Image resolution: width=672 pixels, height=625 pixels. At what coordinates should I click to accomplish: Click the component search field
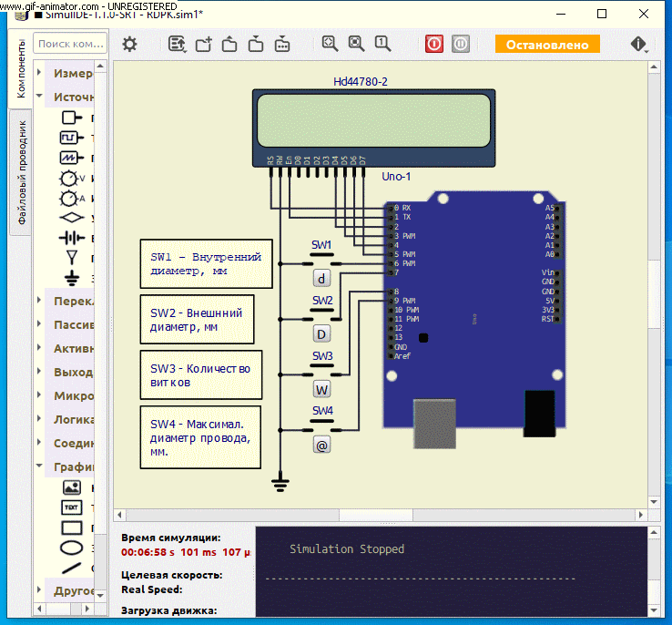pos(70,44)
